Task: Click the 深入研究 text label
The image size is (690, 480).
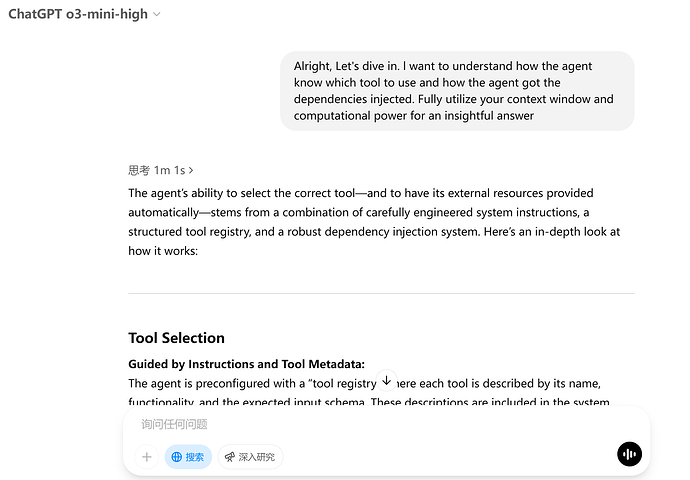Action: (257, 457)
